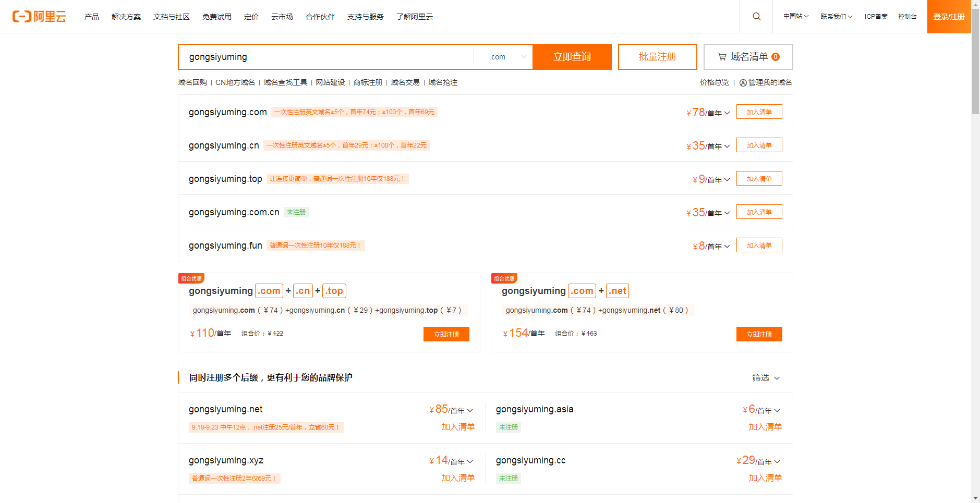This screenshot has height=503, width=980.
Task: Click the 登录/注册 login button
Action: 949,17
